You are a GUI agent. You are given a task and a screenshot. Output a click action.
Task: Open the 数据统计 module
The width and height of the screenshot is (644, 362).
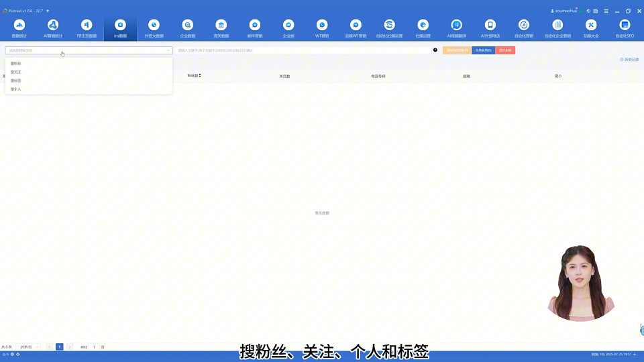click(19, 29)
